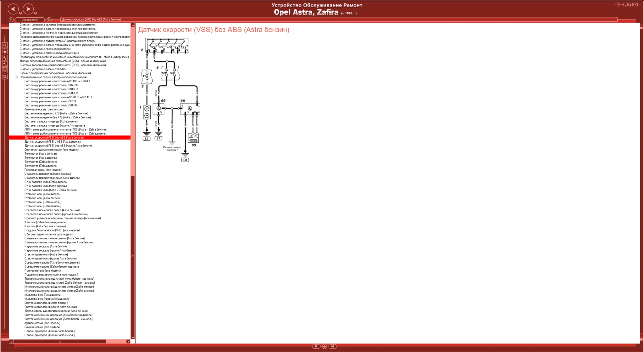Click the up-level arrow left of Содержание
644x352 pixels.
pyautogui.click(x=11, y=20)
